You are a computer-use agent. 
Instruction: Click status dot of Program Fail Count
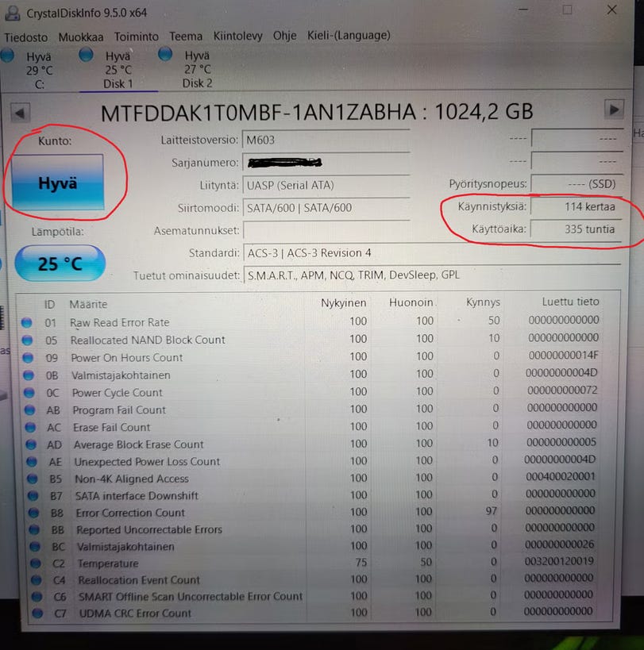(30, 410)
